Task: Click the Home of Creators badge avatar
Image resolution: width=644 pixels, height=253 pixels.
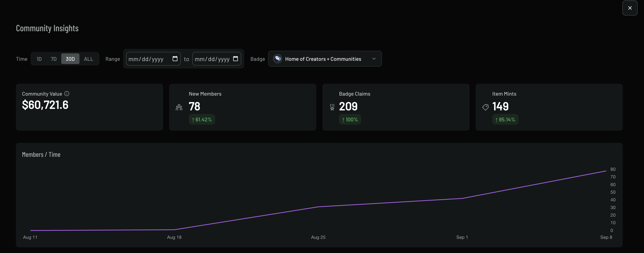Action: [277, 59]
